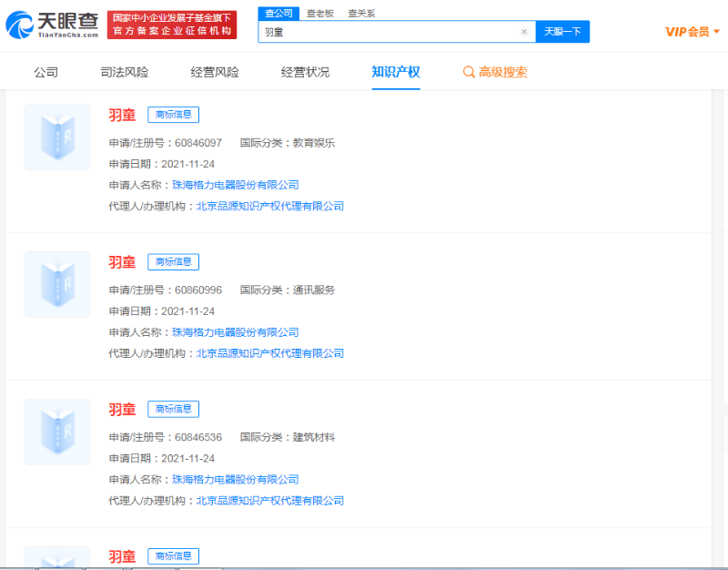Click the TianYanCha logo
728x570 pixels.
click(52, 25)
